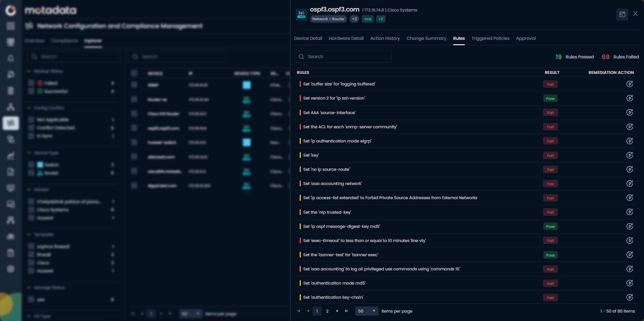Click rule 'Set 'authentication key-chain''
The height and width of the screenshot is (321, 644).
(333, 297)
